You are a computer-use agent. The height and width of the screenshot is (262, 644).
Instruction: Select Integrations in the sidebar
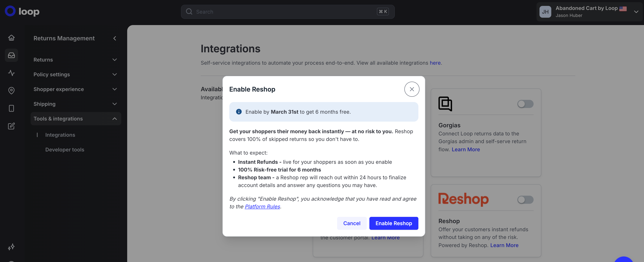(60, 135)
